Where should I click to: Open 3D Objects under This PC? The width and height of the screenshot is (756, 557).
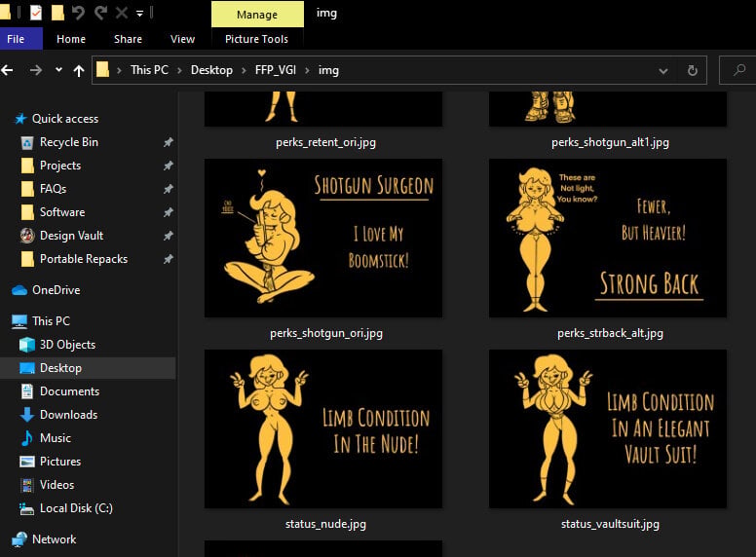tap(67, 345)
